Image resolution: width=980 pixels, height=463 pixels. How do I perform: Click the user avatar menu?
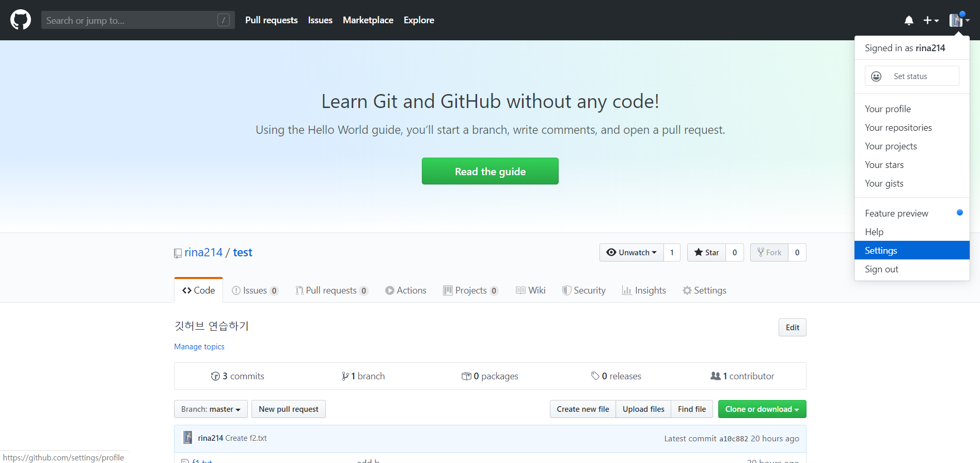click(959, 20)
